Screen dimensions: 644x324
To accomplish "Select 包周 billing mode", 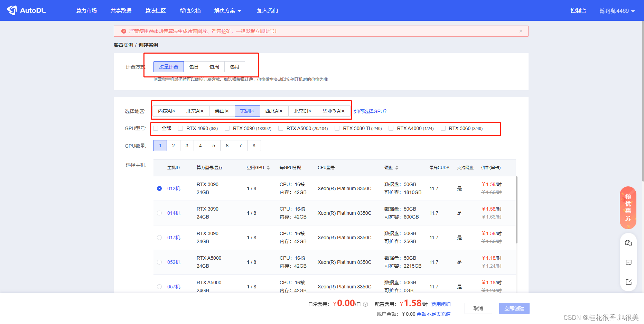I will coord(214,67).
